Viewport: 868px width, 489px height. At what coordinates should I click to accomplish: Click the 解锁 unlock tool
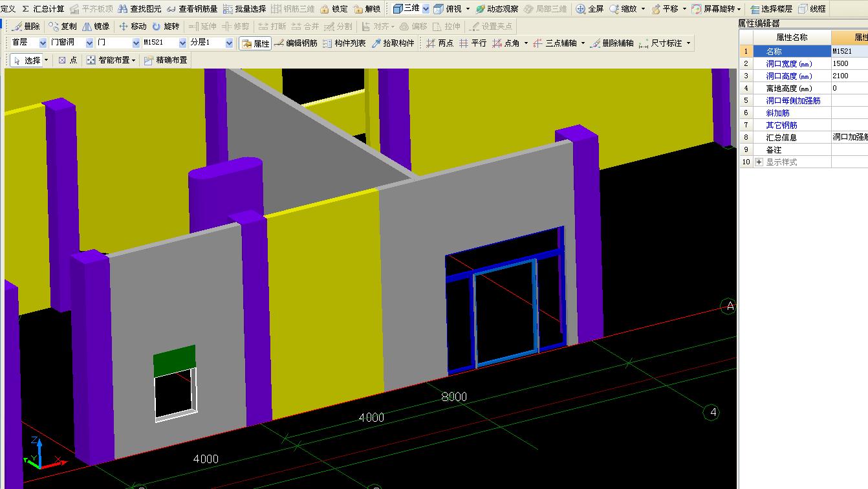tap(367, 9)
